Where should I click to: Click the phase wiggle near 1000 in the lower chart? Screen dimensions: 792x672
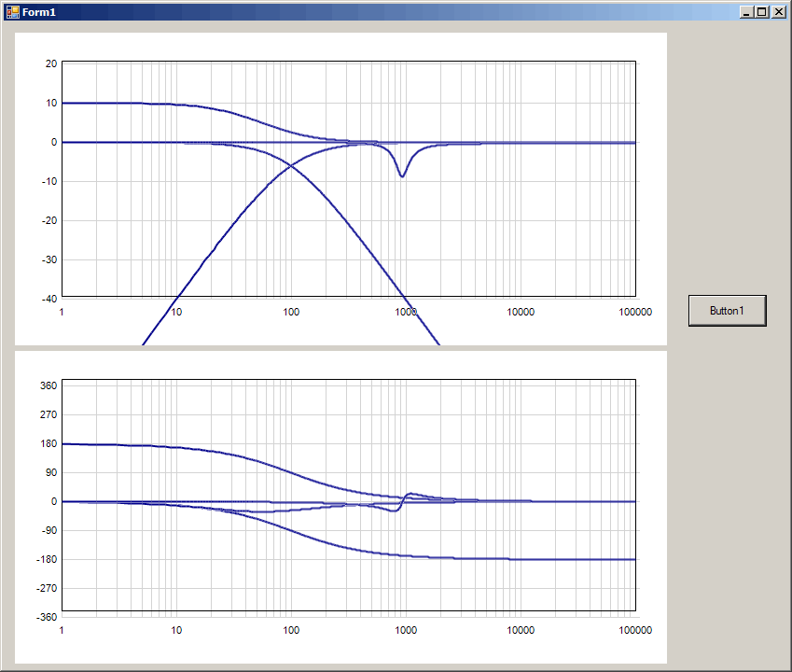click(403, 502)
